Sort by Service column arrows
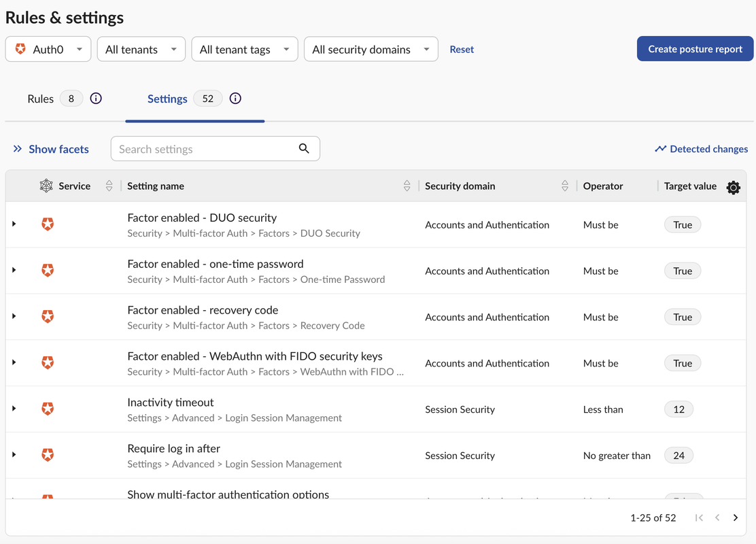 [x=109, y=186]
